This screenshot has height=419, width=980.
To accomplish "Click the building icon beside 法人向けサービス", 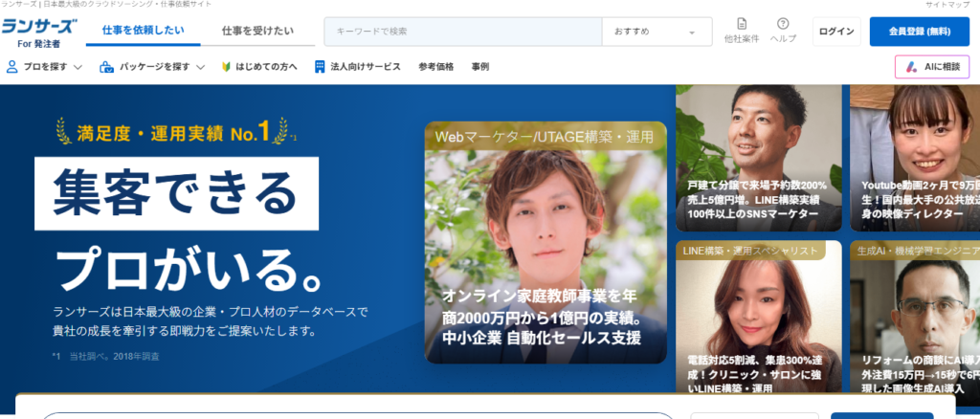I will [320, 67].
